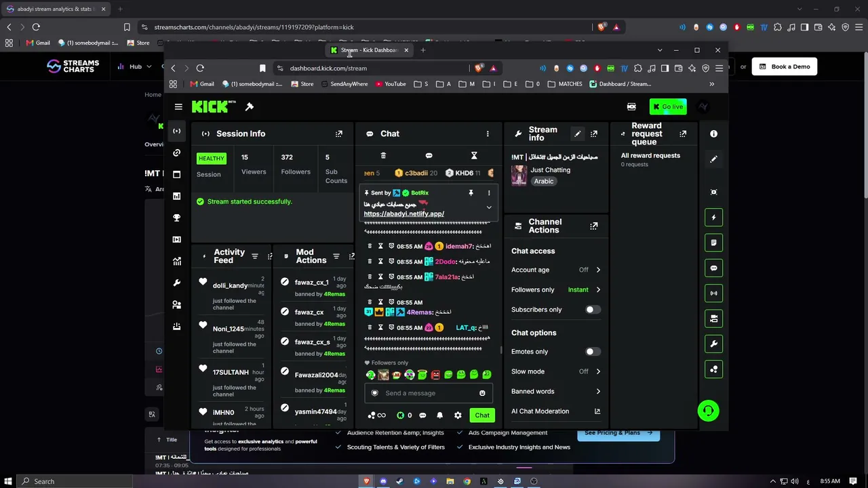Open the abadyi.netlify.app link in chat
The width and height of the screenshot is (868, 488).
click(404, 213)
